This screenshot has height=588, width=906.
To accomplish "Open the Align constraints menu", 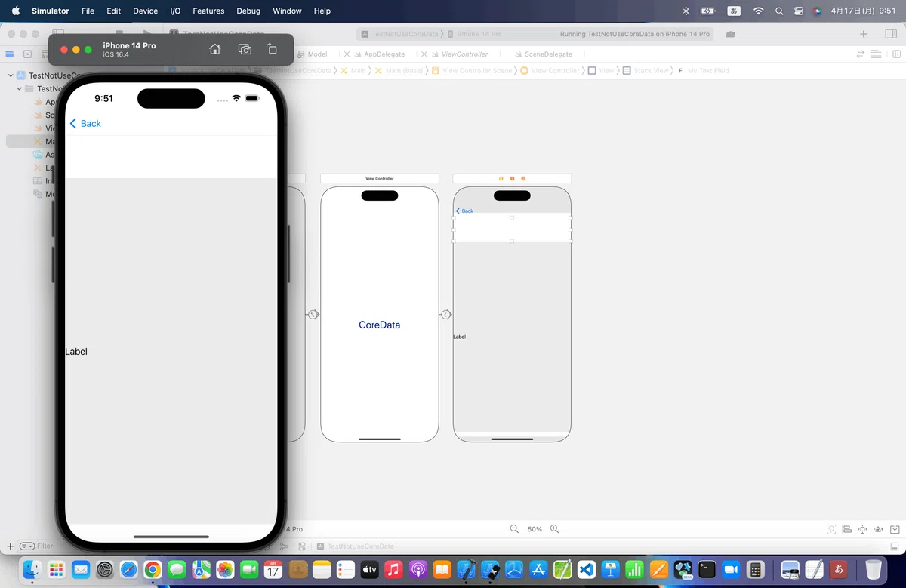I will tap(846, 529).
